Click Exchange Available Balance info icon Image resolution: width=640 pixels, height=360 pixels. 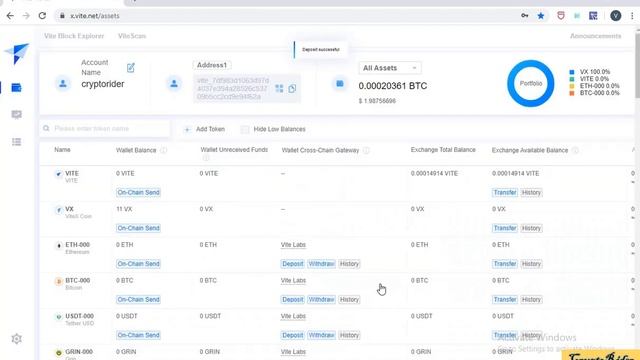click(575, 150)
